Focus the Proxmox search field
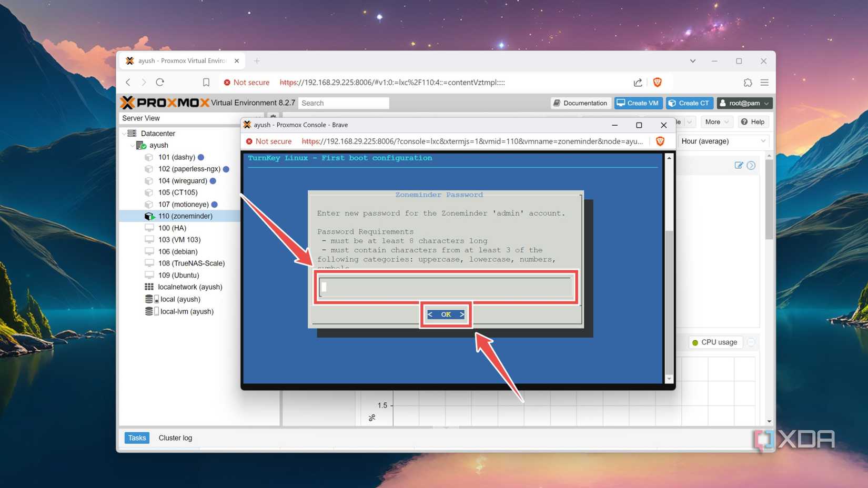Screen dimensions: 868x488 point(344,103)
